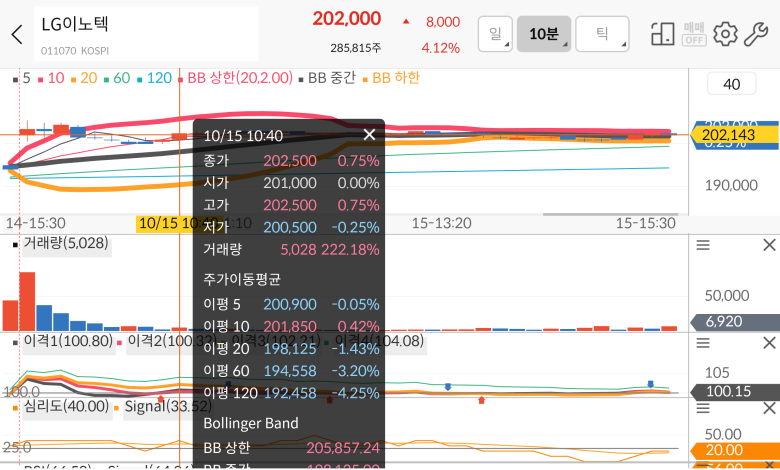Open the LG이노텍 stock name search field
This screenshot has width=780, height=470.
pyautogui.click(x=146, y=34)
